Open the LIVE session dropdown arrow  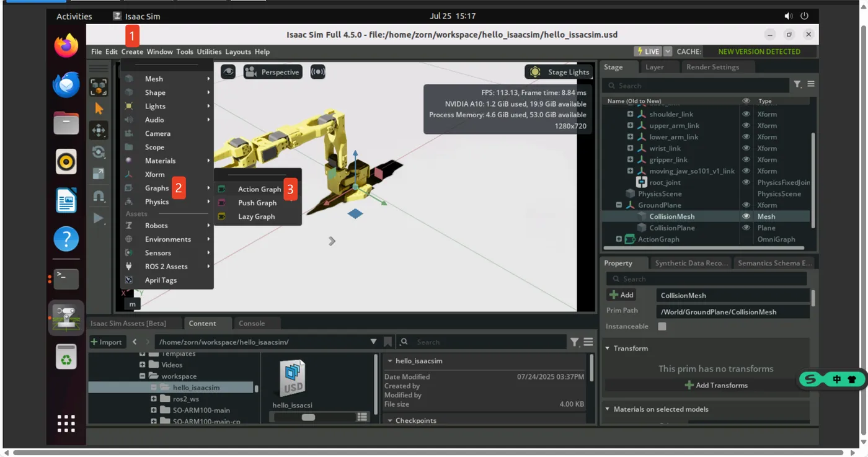tap(668, 51)
